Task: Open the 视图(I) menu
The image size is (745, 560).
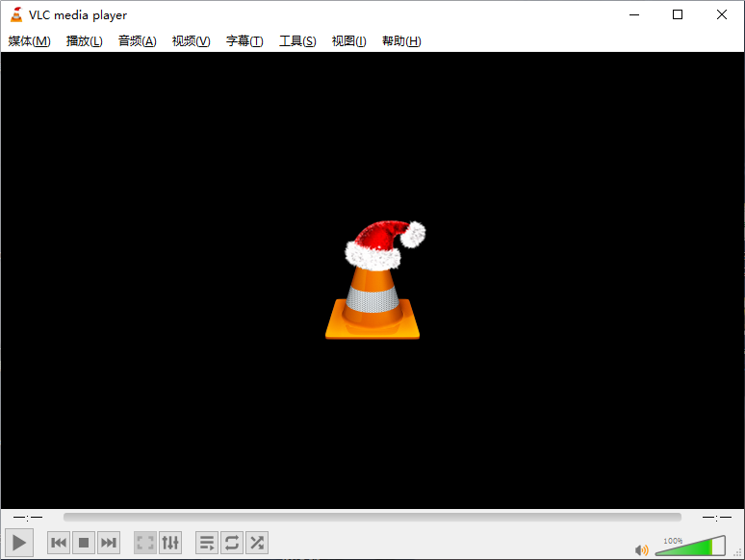Action: click(348, 41)
